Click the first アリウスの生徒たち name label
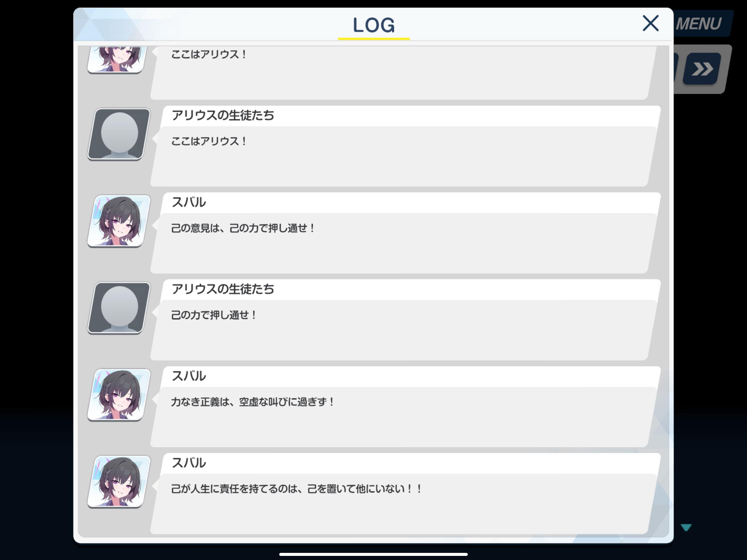The width and height of the screenshot is (747, 560). tap(223, 115)
